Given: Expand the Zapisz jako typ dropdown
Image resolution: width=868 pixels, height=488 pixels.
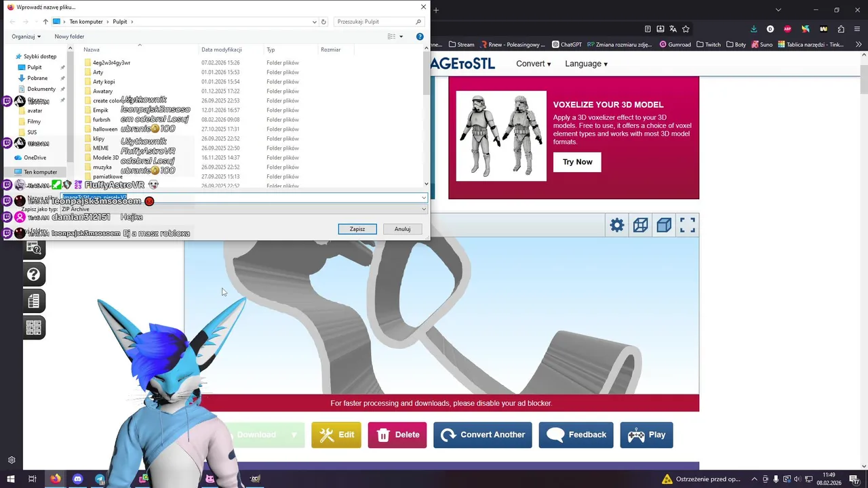Looking at the screenshot, I should pos(424,209).
